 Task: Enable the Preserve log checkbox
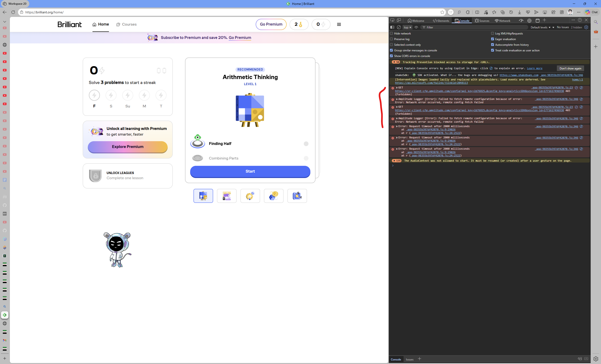click(x=392, y=39)
